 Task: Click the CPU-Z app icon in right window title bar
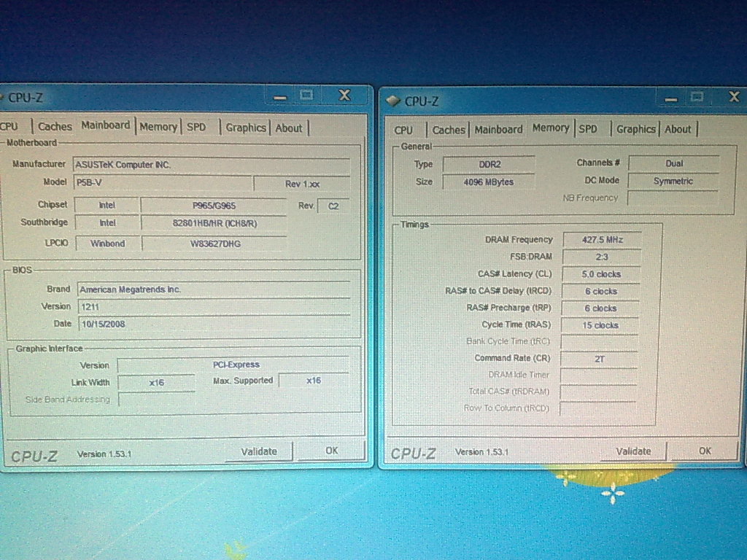[392, 101]
